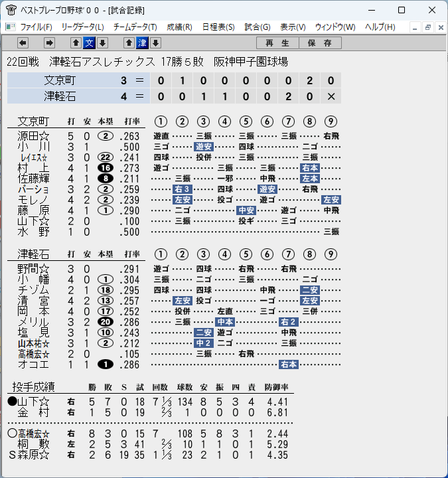448x478 pixels.
Task: Click バーショ's 右3 triple result
Action: [183, 189]
